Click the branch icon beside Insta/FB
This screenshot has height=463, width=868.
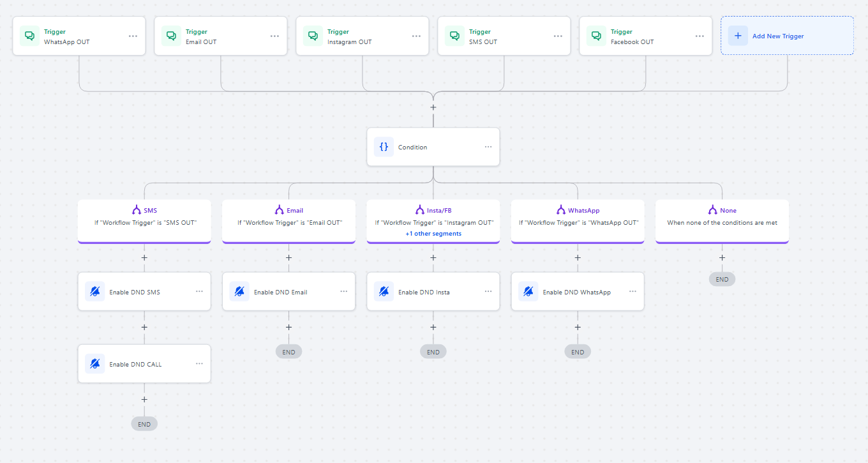419,210
